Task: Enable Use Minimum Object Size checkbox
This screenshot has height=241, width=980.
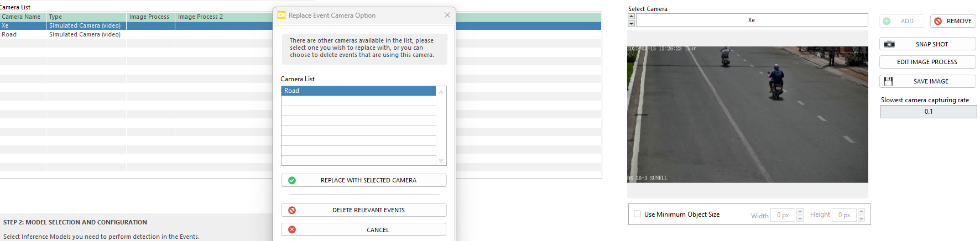Action: click(637, 214)
